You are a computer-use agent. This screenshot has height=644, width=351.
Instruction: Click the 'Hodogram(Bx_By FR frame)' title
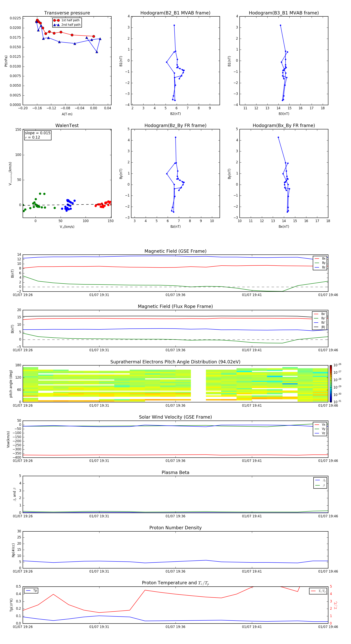(x=284, y=125)
